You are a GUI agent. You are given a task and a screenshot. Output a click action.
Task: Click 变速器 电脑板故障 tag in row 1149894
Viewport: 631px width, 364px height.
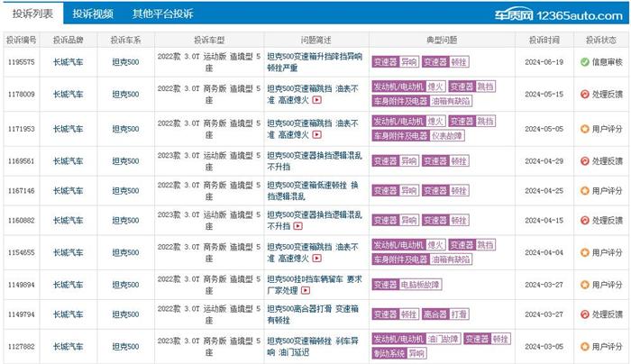coord(407,285)
